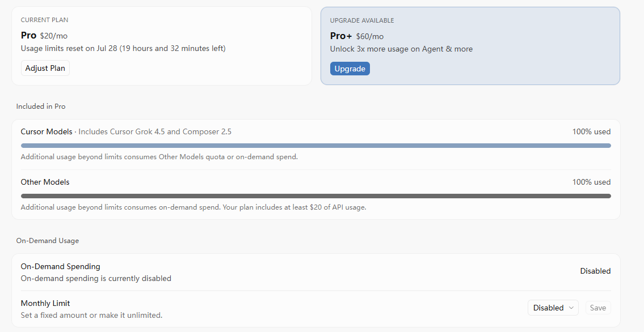
Task: Click 'On-demand spending is currently disabled' text
Action: pyautogui.click(x=96, y=278)
